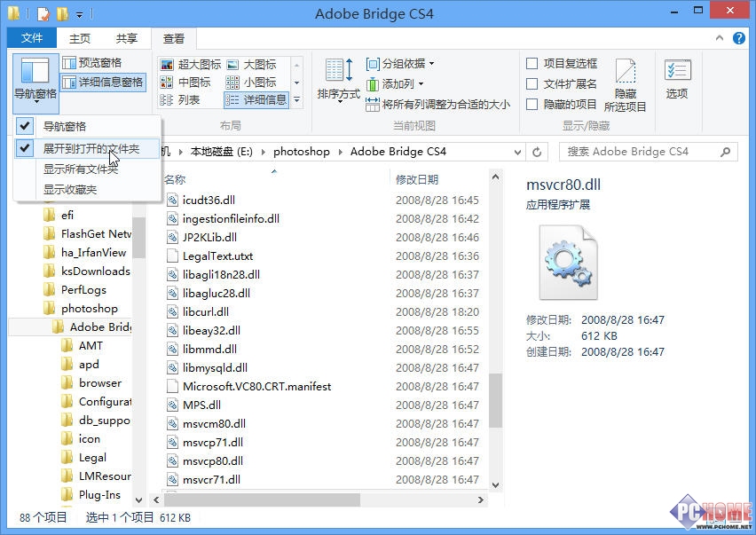Switch to 超大图标 extra large icons view
The height and width of the screenshot is (535, 756).
[x=191, y=64]
